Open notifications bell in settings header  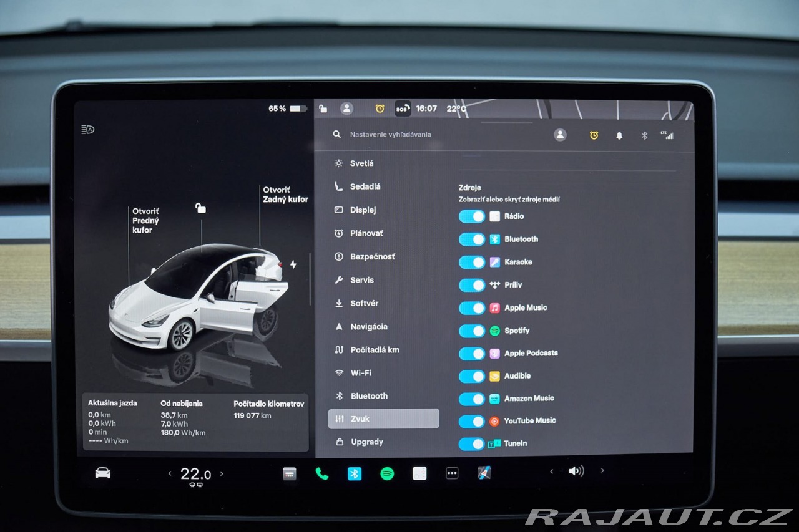tap(619, 135)
